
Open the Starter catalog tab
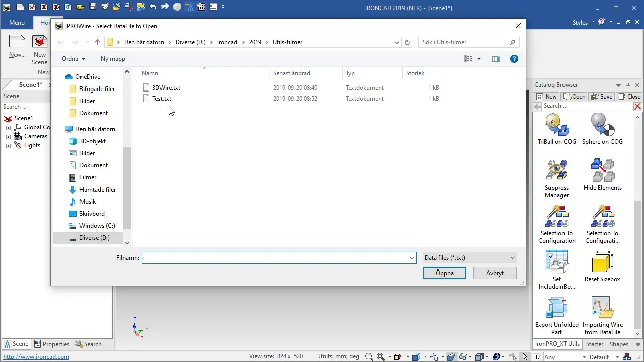coord(595,344)
